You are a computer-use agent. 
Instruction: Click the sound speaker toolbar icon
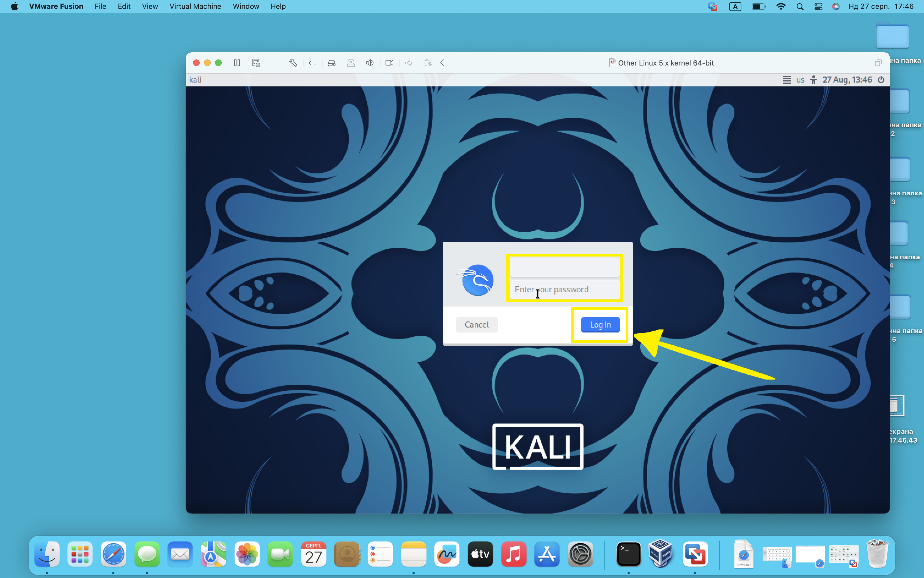[x=370, y=63]
